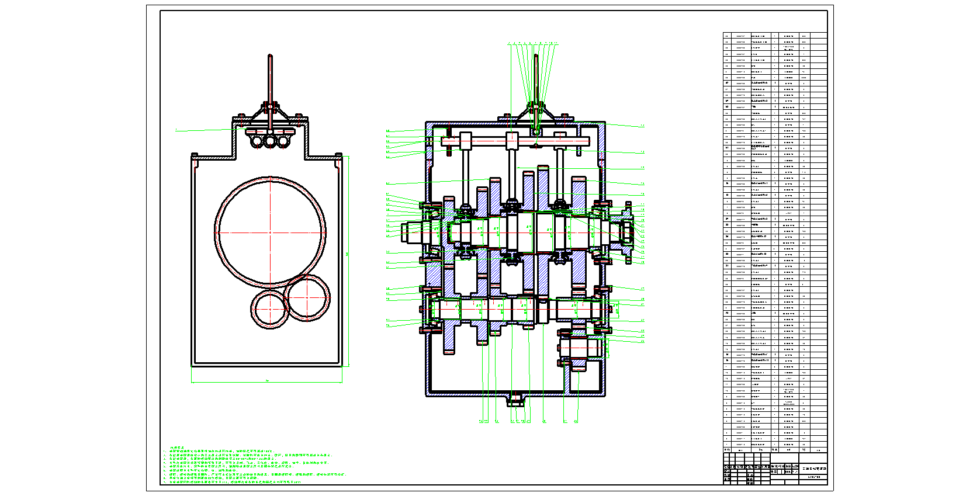The image size is (980, 496).
Task: Click the medium lower-right circle in left view
Action: point(308,297)
